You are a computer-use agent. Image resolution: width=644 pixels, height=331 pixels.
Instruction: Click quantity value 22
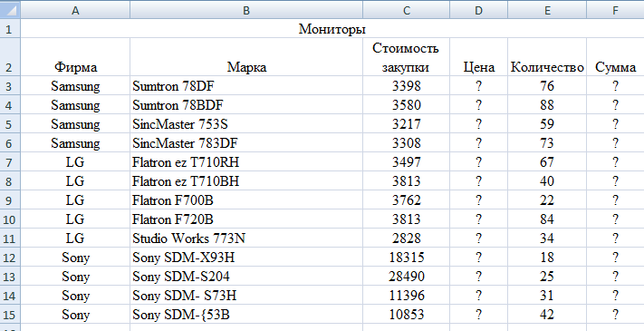547,200
